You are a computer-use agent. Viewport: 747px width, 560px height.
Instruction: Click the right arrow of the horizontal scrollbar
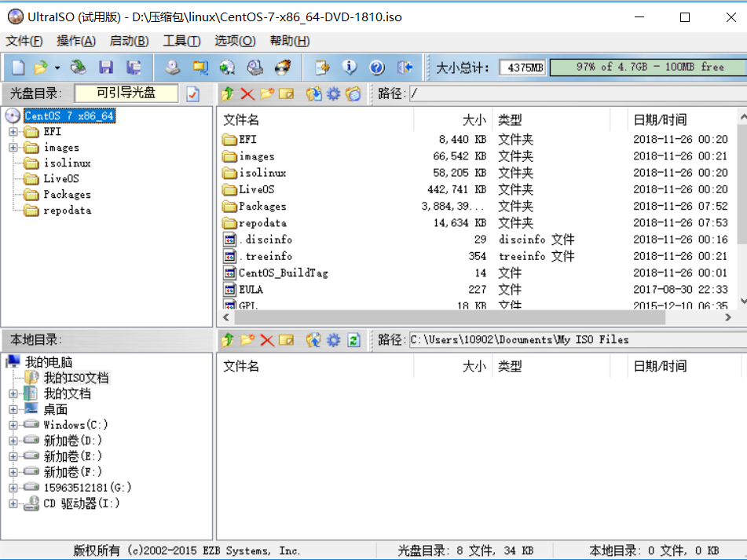(728, 317)
